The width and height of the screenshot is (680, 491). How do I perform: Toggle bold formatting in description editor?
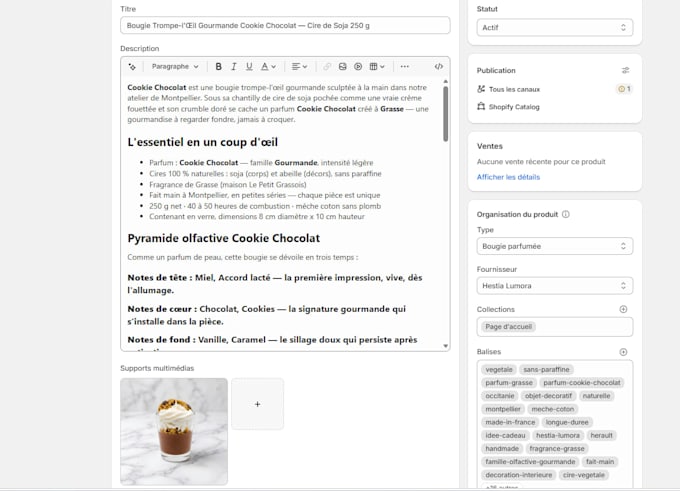tap(219, 67)
